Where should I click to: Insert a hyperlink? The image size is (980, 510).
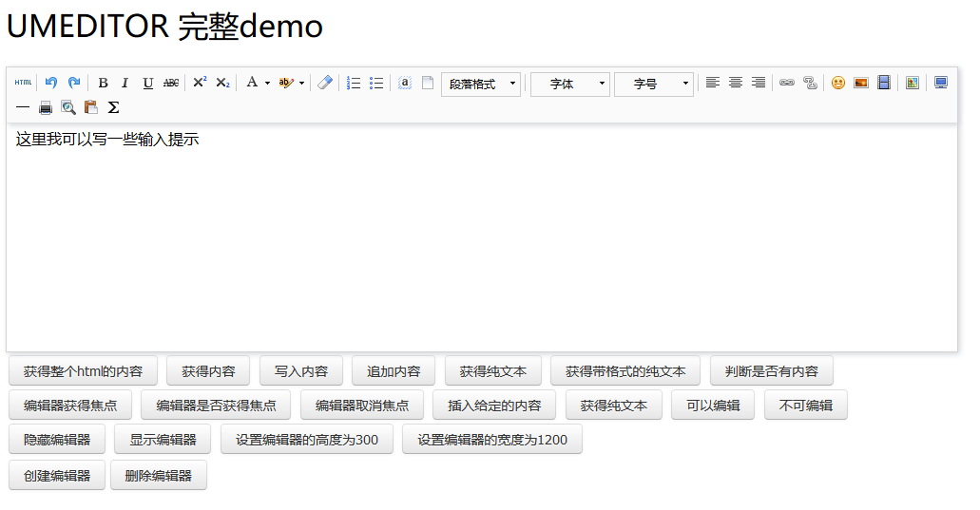coord(787,83)
